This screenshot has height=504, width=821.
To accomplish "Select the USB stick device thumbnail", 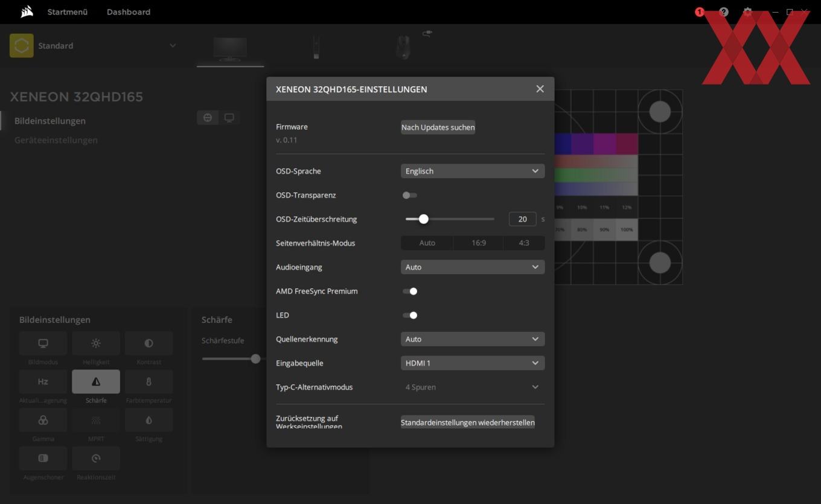I will 316,47.
